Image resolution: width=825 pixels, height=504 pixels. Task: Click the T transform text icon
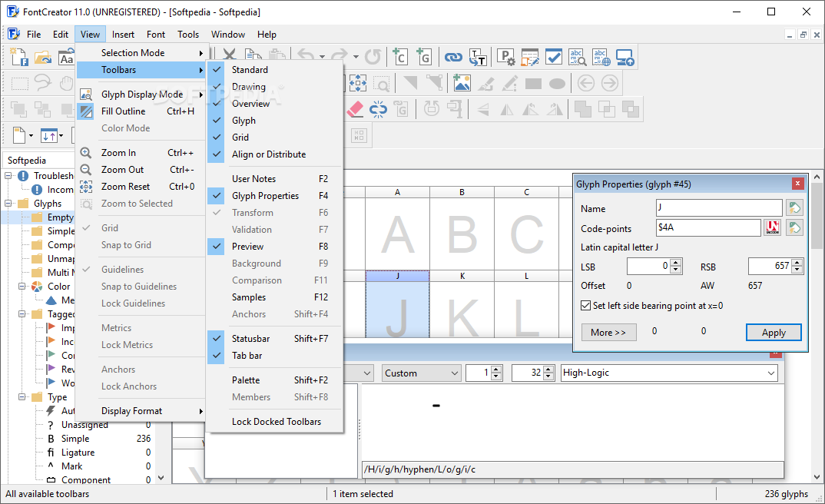pos(478,57)
